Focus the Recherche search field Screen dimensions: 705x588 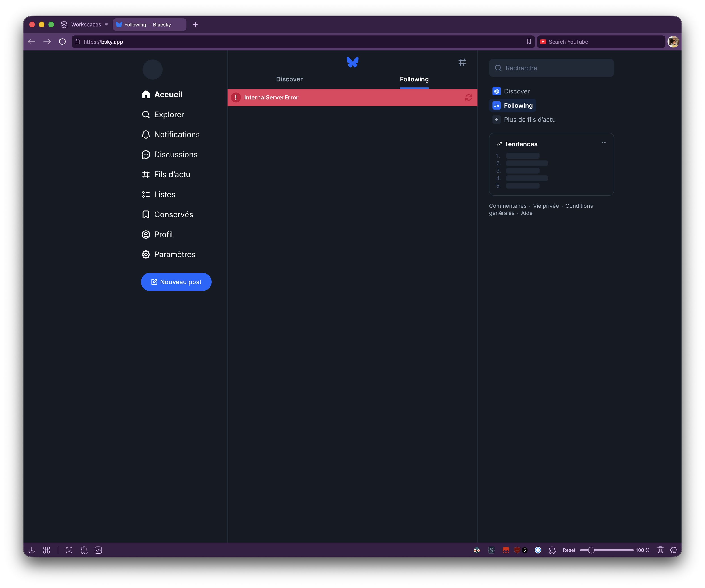coord(551,68)
